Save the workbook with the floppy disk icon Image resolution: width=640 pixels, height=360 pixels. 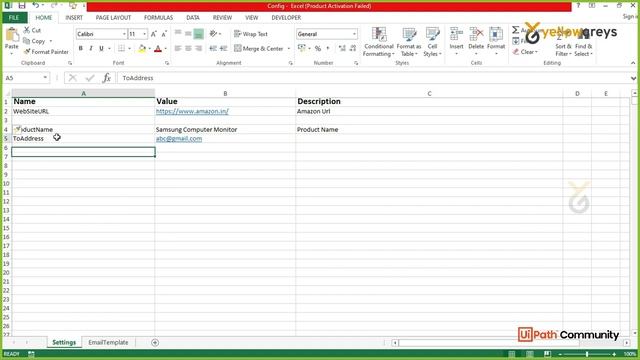click(22, 6)
